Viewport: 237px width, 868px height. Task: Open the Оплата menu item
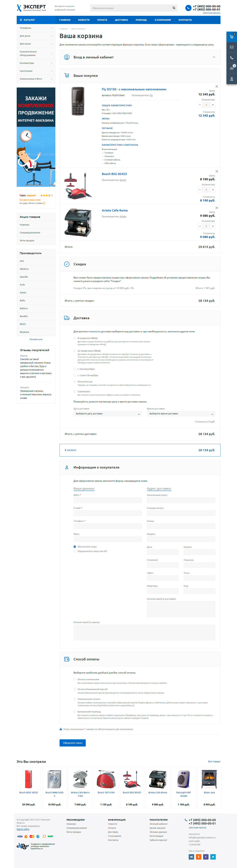tap(102, 20)
